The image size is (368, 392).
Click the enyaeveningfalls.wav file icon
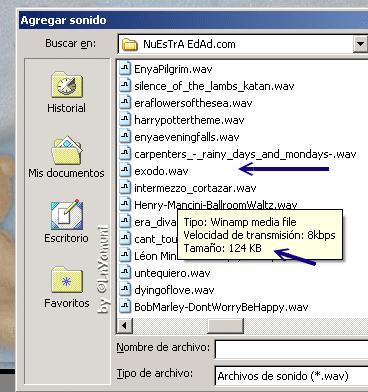(125, 136)
